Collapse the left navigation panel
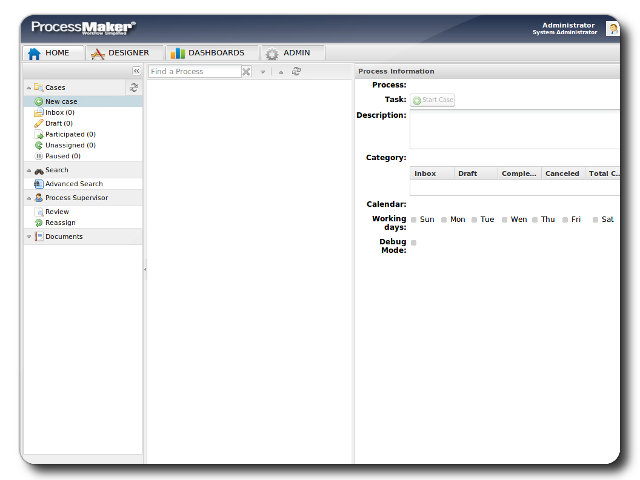The height and width of the screenshot is (480, 640). [136, 71]
